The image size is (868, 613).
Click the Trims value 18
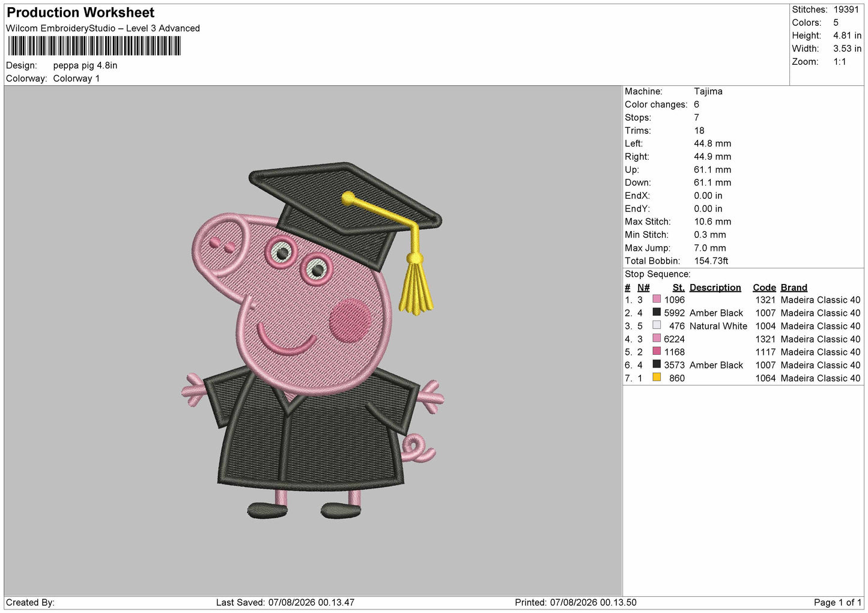pos(699,130)
